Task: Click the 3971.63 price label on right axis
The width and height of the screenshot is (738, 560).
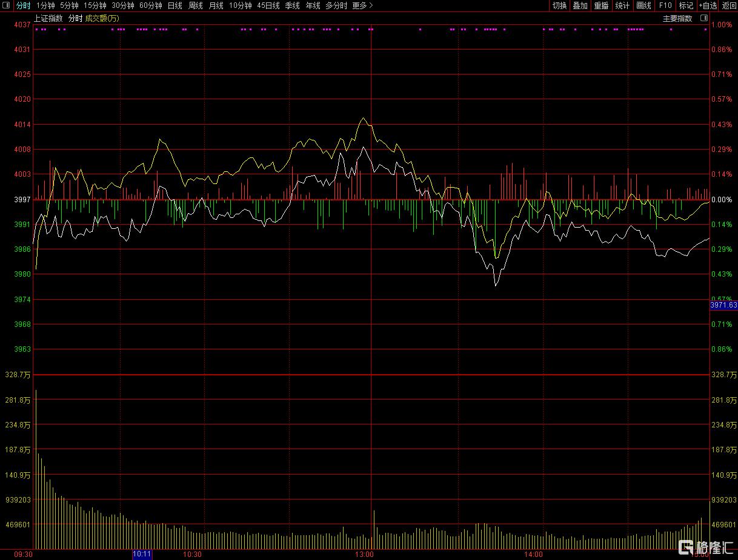Action: tap(723, 306)
